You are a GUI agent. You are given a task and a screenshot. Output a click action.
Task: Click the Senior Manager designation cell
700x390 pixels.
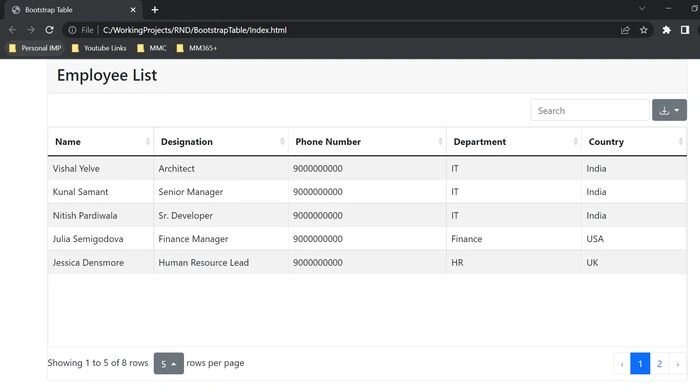[221, 191]
